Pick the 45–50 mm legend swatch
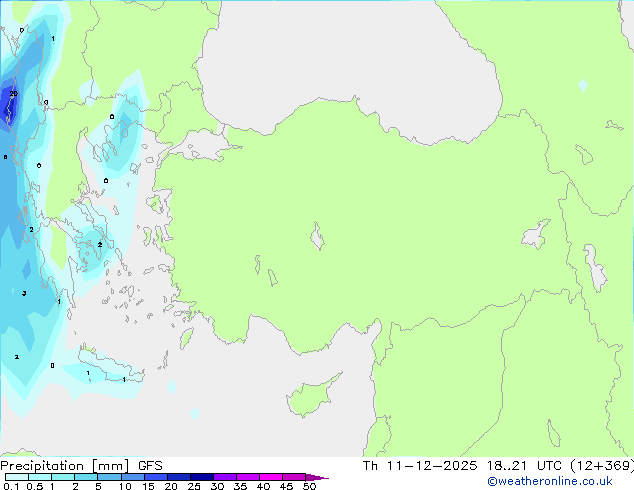The image size is (634, 490). [294, 477]
